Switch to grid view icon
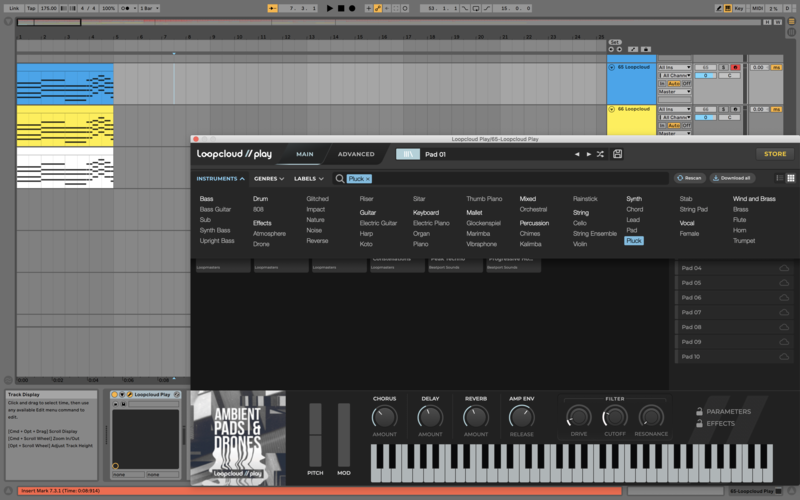The image size is (800, 500). click(x=791, y=178)
